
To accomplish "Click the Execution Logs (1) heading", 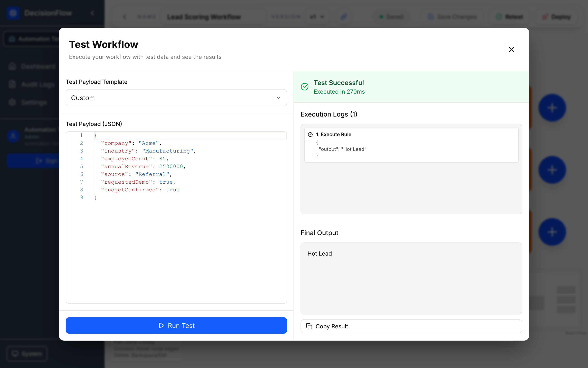I will click(x=329, y=114).
